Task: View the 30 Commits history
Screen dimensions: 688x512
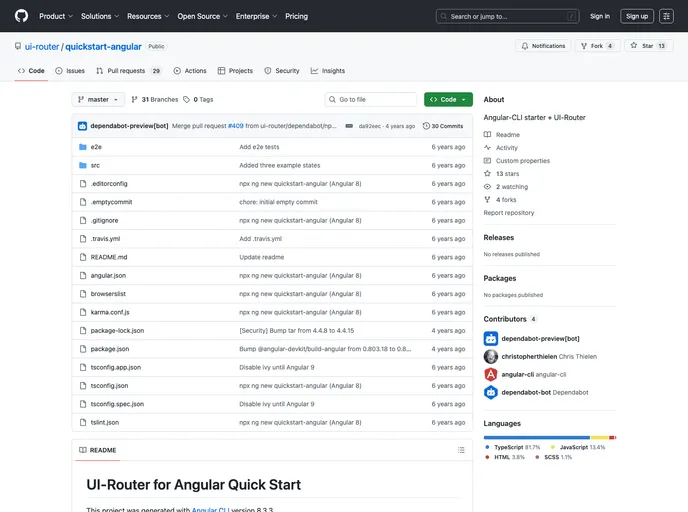Action: pos(443,126)
